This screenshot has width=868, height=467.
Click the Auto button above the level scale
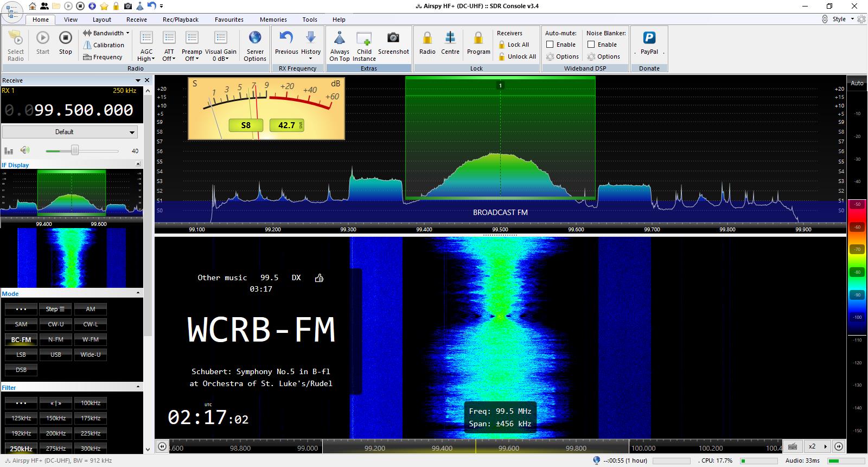pos(857,83)
